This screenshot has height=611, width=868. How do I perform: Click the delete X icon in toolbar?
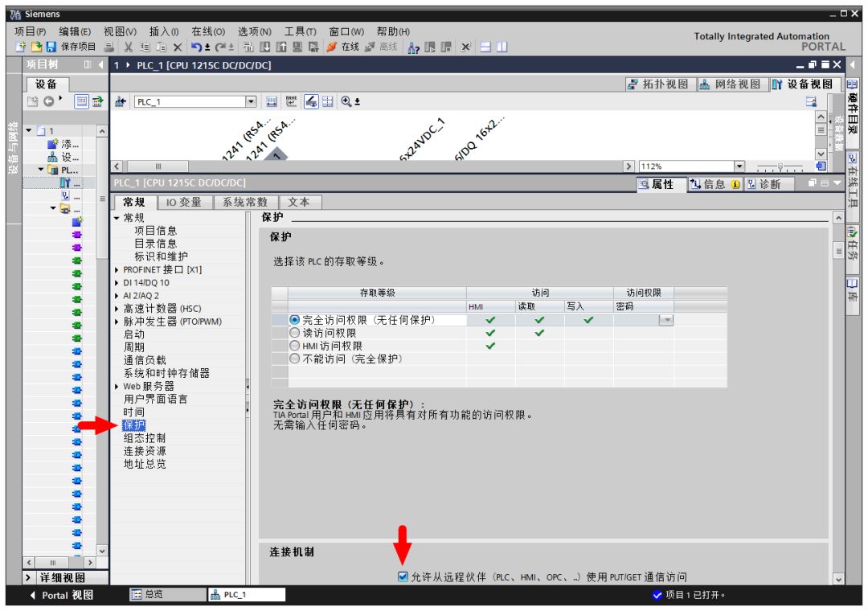[177, 47]
